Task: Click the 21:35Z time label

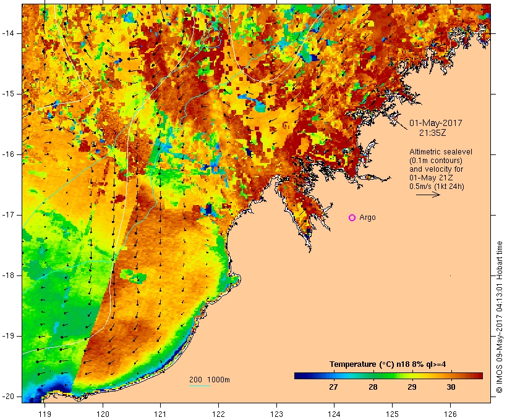Action: click(x=432, y=133)
